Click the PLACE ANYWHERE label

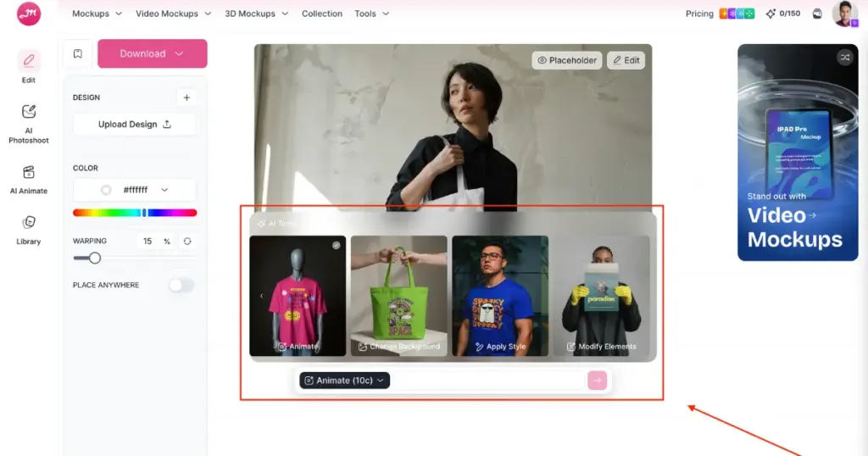click(x=106, y=285)
